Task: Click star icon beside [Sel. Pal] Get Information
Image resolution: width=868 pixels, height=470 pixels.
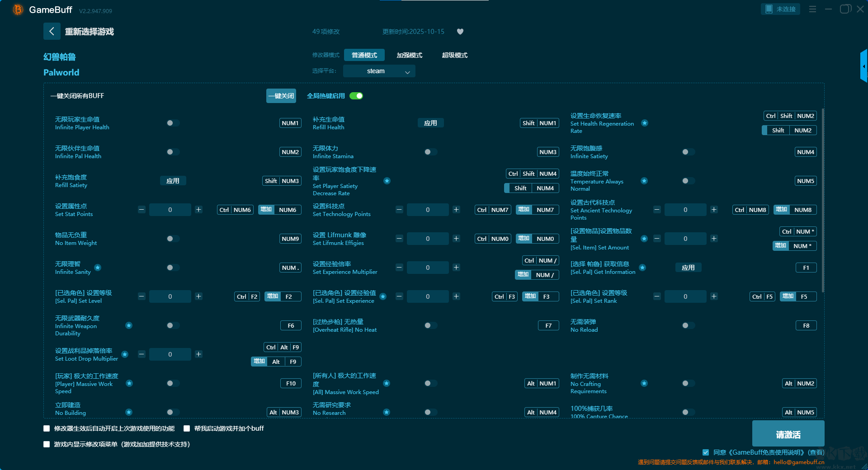Action: [642, 268]
